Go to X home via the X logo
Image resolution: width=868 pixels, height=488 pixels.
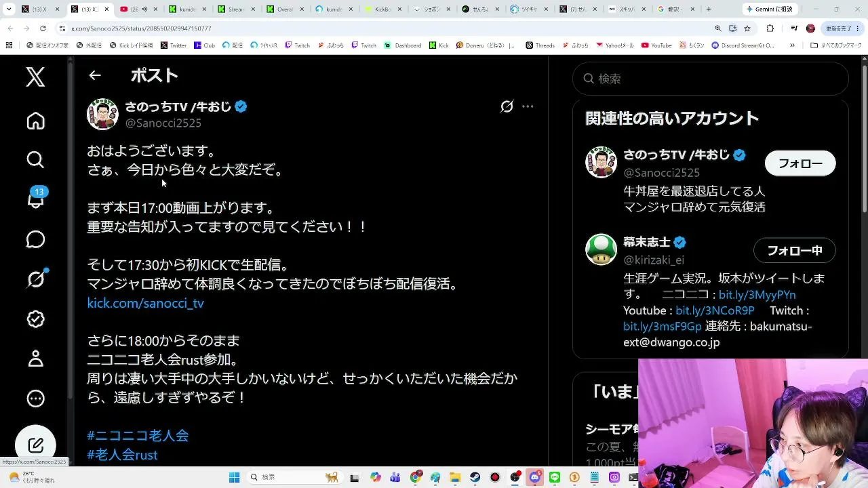[35, 77]
